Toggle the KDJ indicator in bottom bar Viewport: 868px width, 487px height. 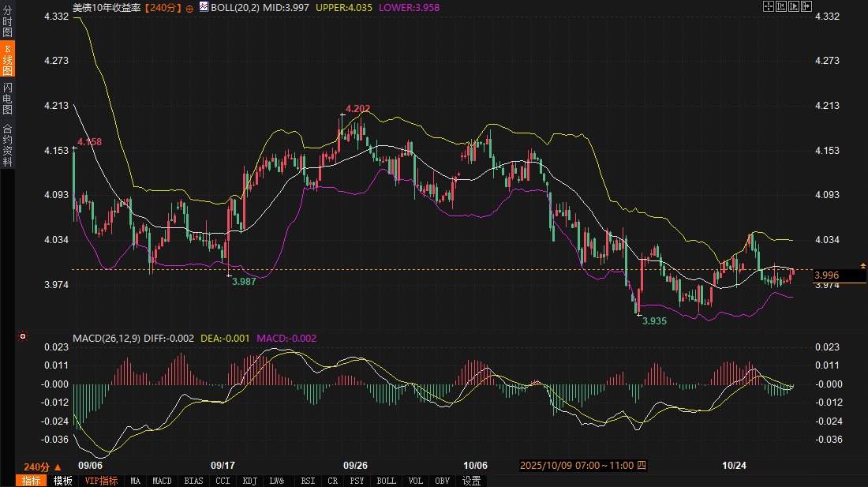point(249,481)
